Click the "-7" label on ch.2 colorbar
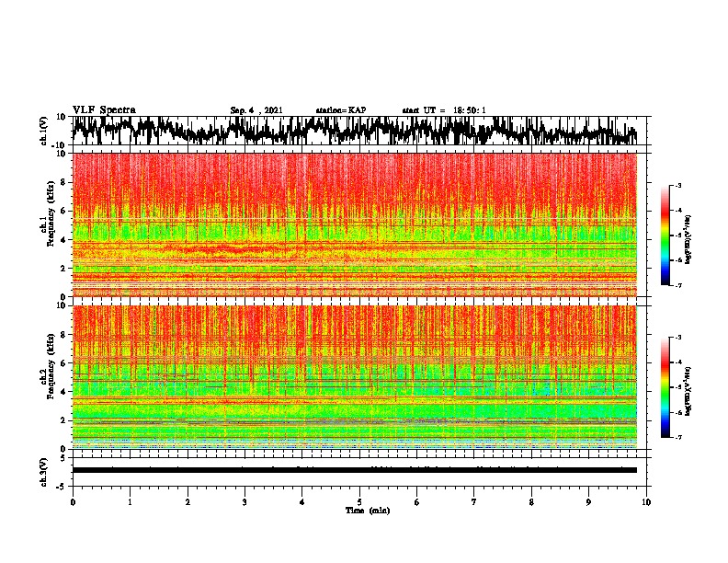728x563 pixels. tap(677, 437)
